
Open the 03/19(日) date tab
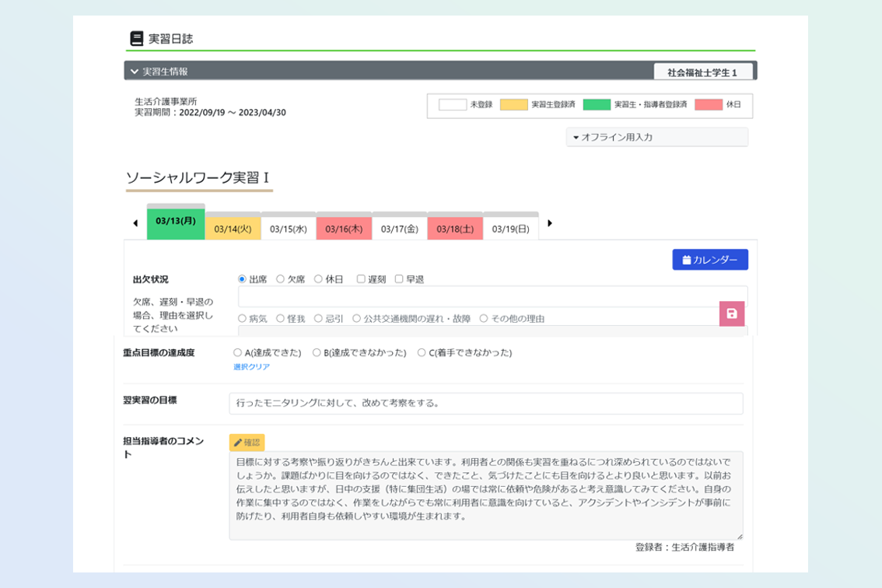(510, 229)
